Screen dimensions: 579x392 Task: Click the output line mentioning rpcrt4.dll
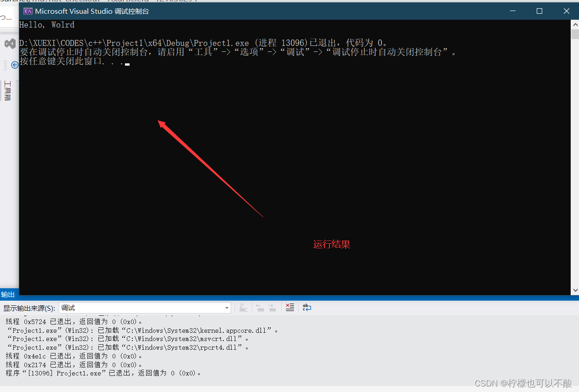[128, 347]
